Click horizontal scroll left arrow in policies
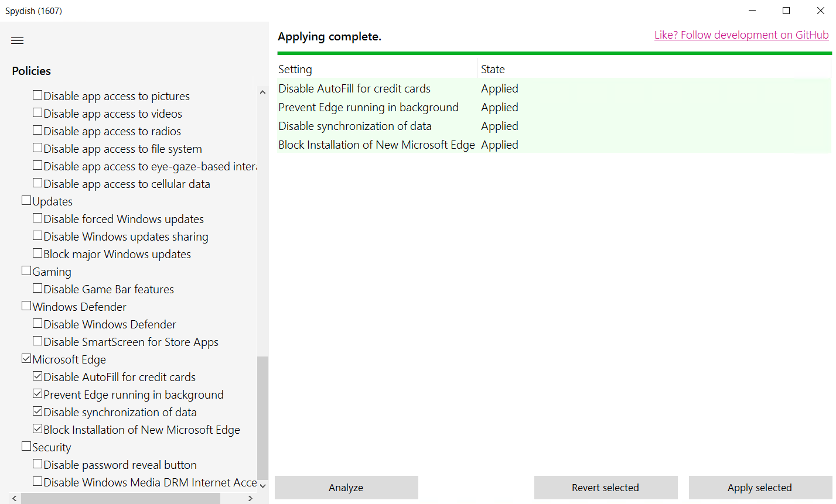Image resolution: width=836 pixels, height=504 pixels. [15, 498]
